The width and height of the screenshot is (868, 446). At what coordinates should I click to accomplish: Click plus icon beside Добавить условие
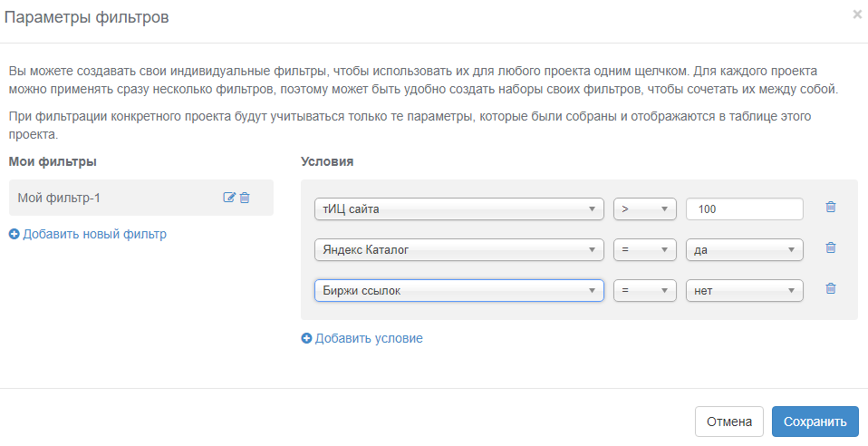coord(306,338)
